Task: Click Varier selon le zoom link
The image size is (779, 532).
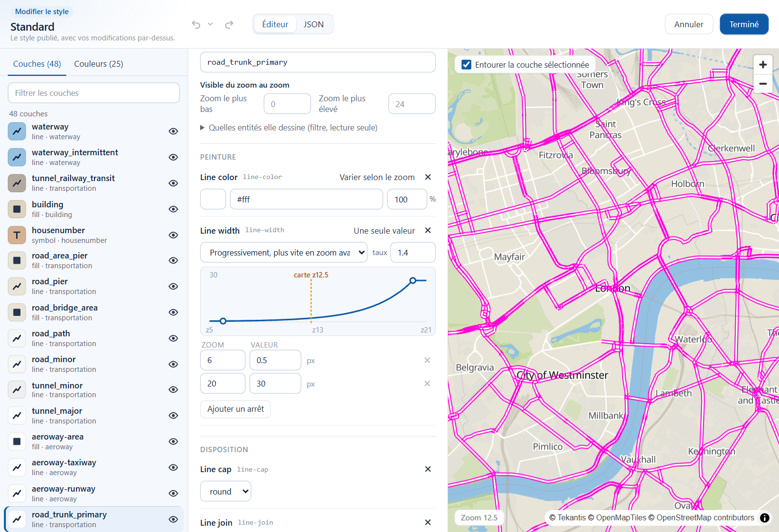Action: click(x=377, y=177)
